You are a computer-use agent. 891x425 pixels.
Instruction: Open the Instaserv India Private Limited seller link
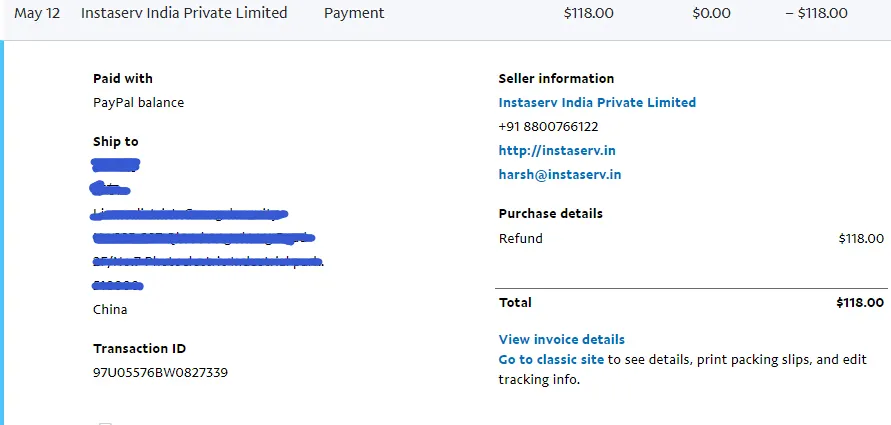click(597, 102)
